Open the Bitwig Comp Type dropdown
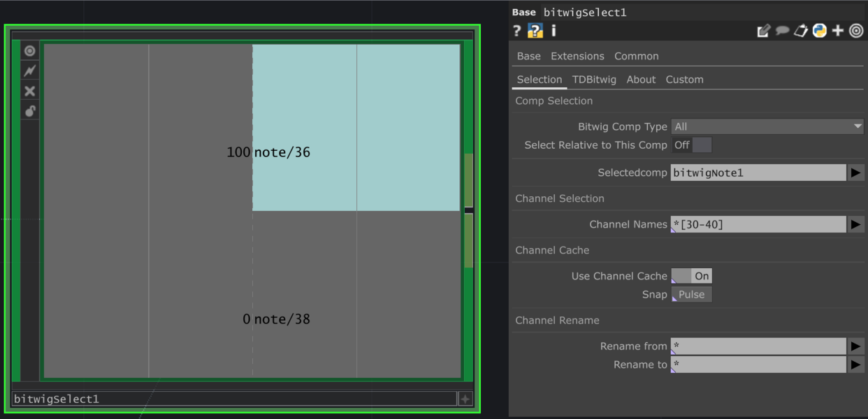Image resolution: width=868 pixels, height=419 pixels. pyautogui.click(x=767, y=126)
